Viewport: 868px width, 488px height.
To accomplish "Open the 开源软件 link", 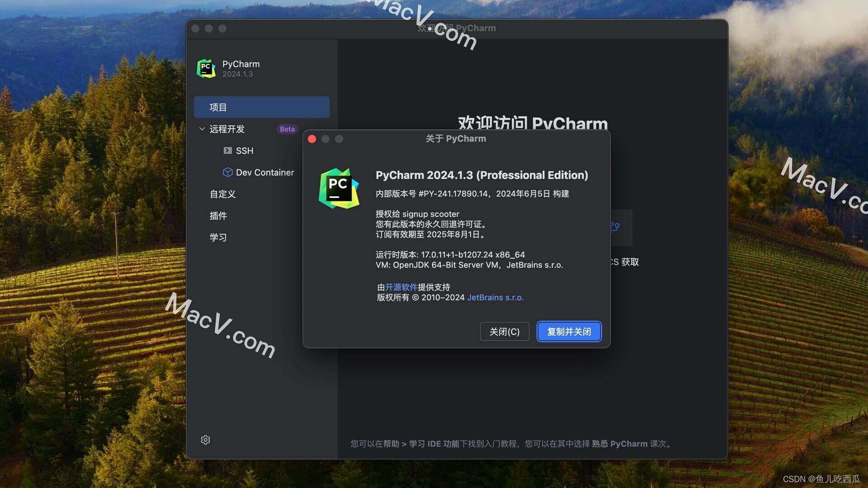I will pos(401,287).
